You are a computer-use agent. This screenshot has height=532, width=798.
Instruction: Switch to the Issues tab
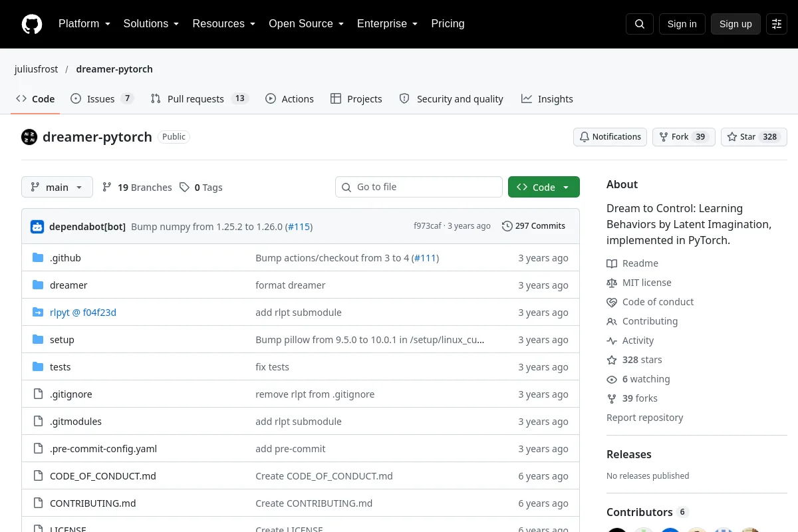(x=102, y=98)
